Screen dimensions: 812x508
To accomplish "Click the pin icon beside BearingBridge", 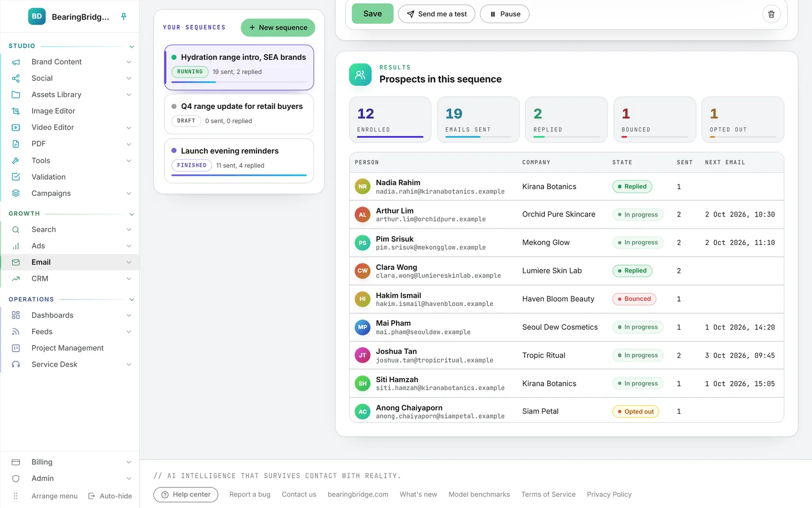I will [x=124, y=16].
